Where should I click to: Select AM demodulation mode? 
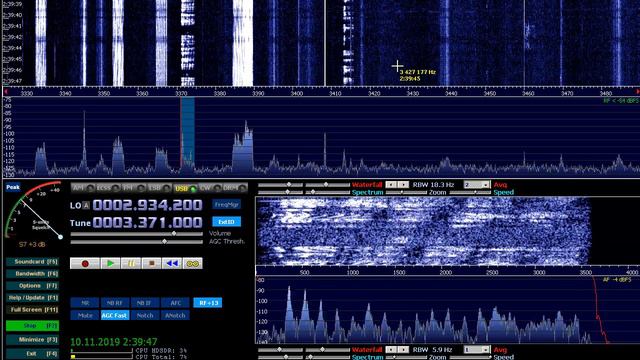pyautogui.click(x=83, y=188)
